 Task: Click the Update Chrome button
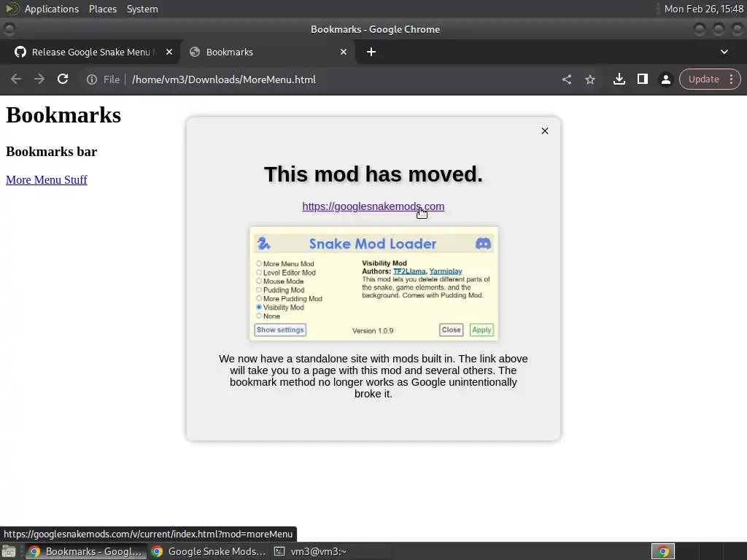(703, 79)
